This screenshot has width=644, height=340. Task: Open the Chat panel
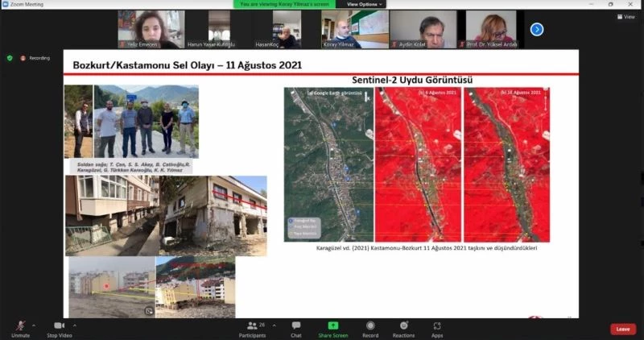(296, 328)
